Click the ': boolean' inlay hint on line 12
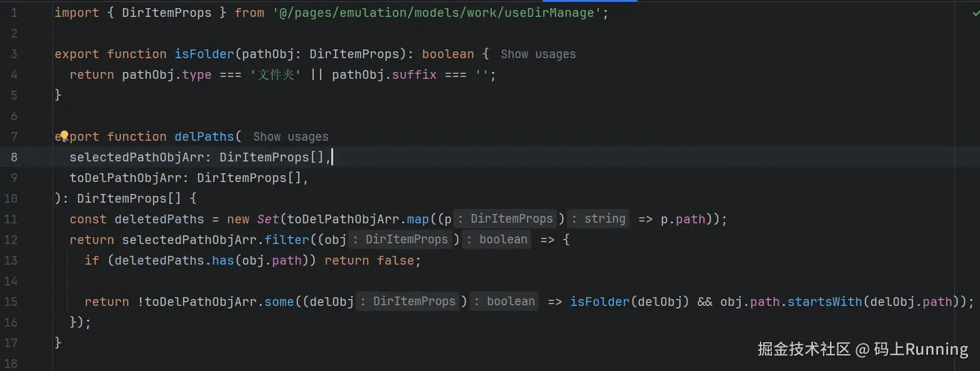This screenshot has width=980, height=371. point(497,240)
